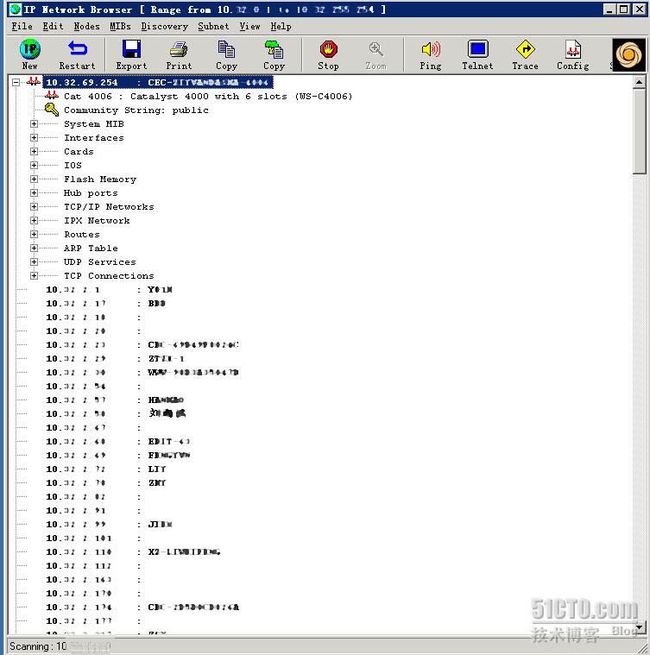Click the vertical scrollbar thumb

coord(639,132)
